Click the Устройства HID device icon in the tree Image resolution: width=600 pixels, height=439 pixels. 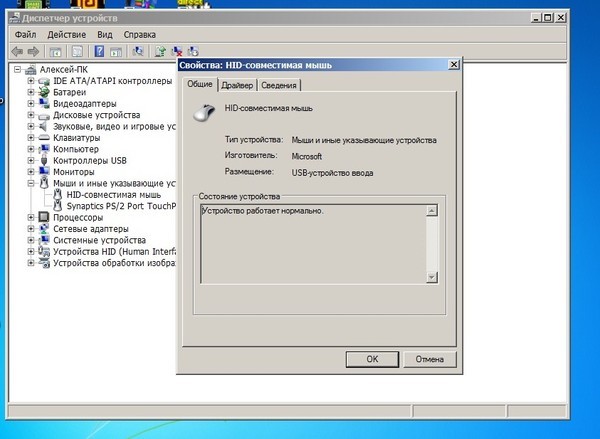pyautogui.click(x=44, y=251)
